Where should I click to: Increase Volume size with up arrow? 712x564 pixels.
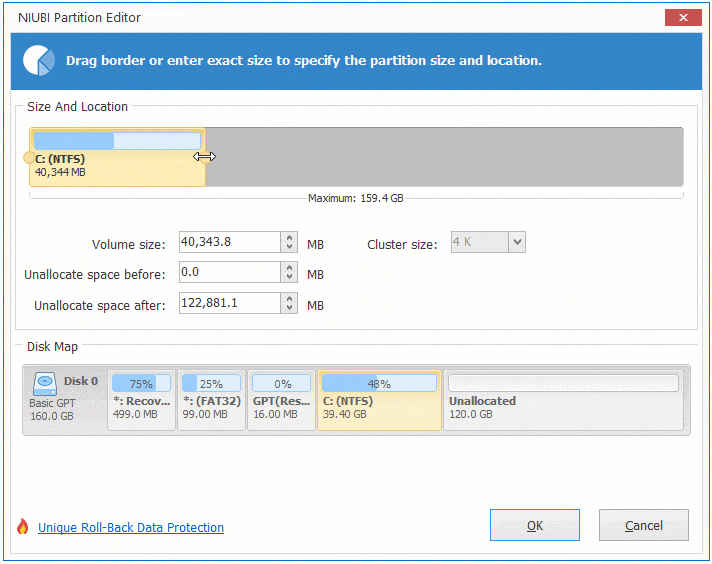click(289, 237)
